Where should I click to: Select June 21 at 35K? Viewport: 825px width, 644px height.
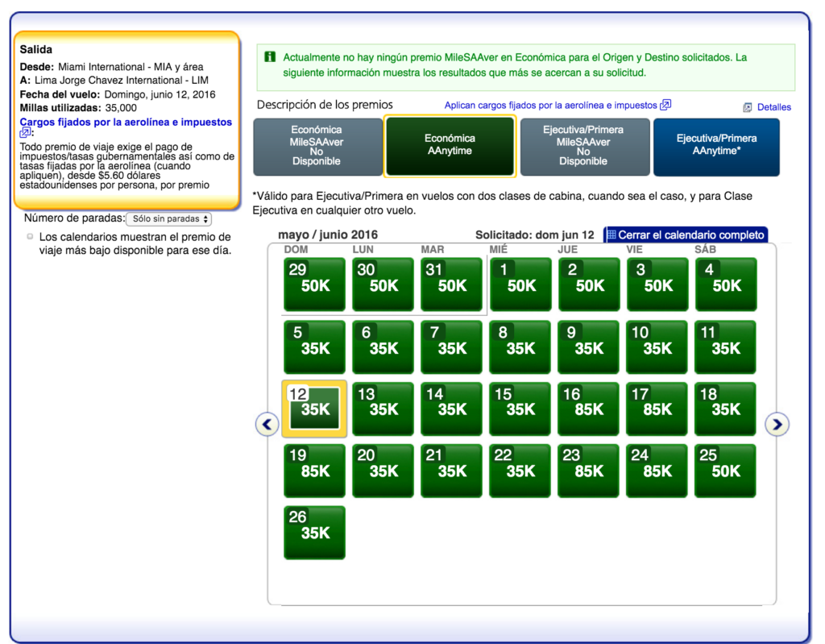(451, 471)
